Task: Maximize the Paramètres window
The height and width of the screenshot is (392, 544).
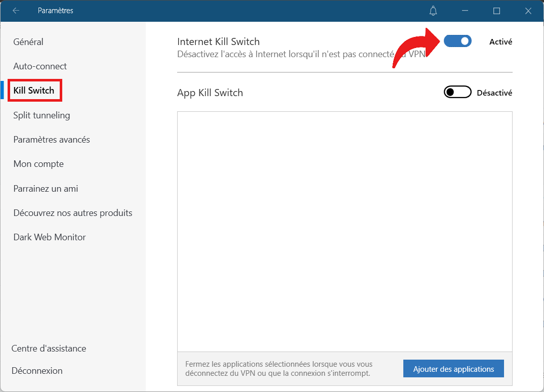Action: point(496,11)
